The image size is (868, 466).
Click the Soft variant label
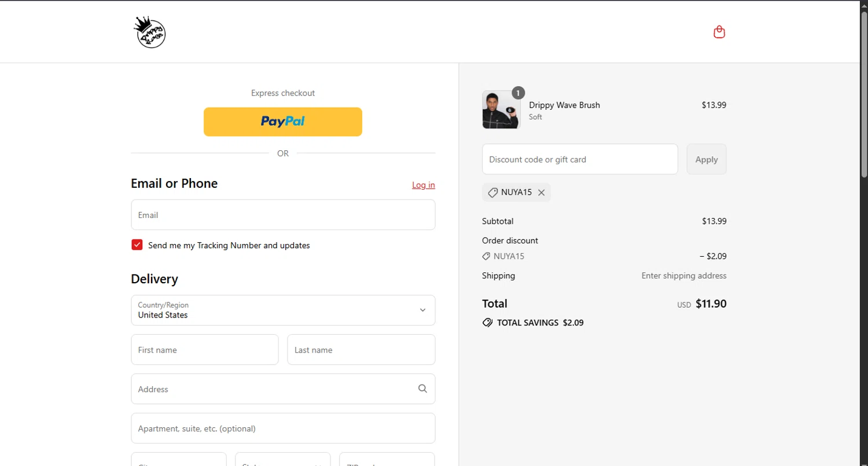coord(535,117)
